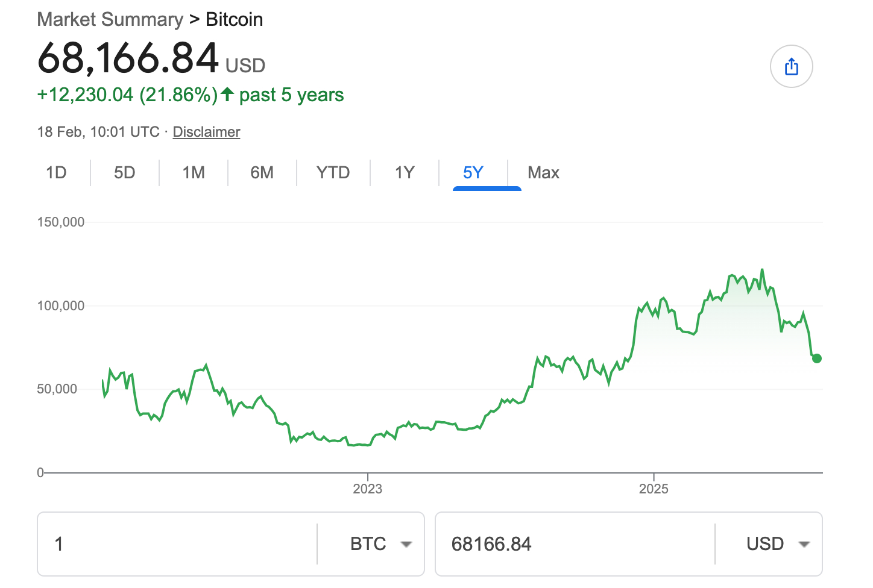Viewport: 873px width, 588px height.
Task: Expand the USD currency dropdown
Action: coord(778,544)
